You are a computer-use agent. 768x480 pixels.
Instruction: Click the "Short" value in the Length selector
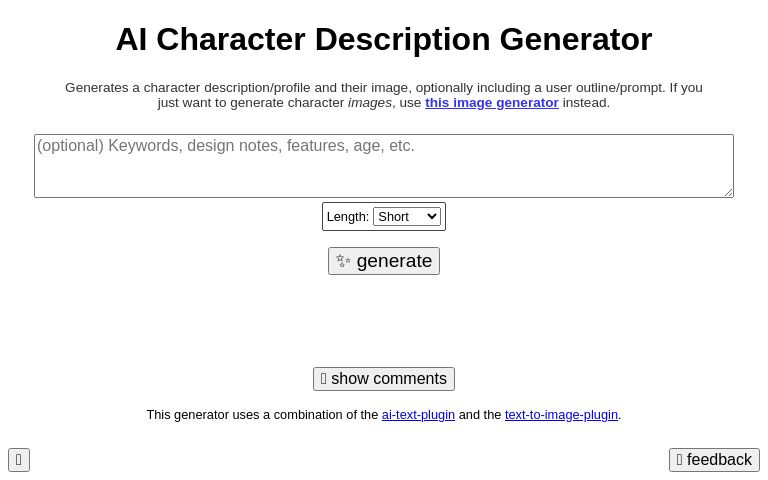tap(394, 217)
